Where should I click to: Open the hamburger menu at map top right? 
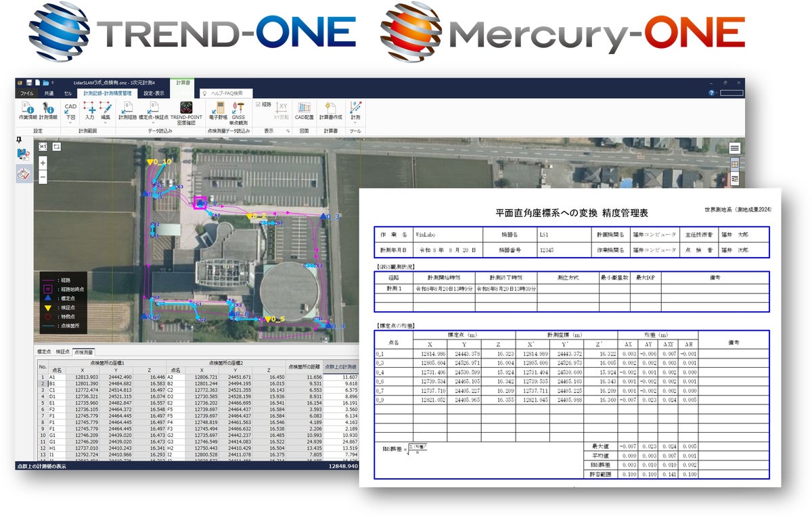pos(734,147)
